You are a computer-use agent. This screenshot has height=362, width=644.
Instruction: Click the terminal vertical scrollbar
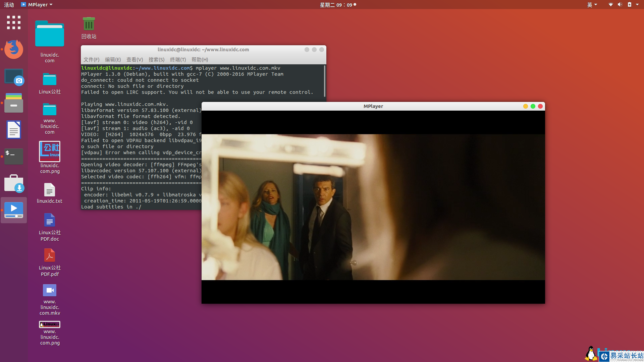point(324,81)
